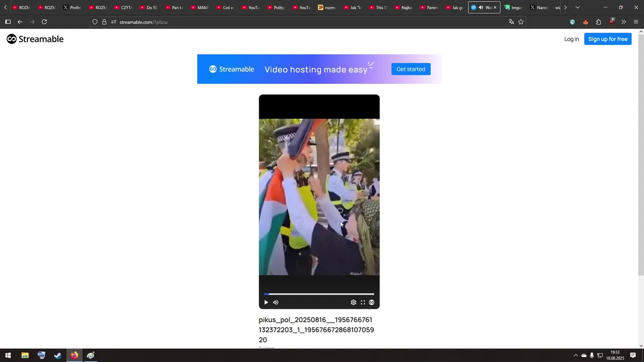Click the microphone tray icon

[x=592, y=355]
